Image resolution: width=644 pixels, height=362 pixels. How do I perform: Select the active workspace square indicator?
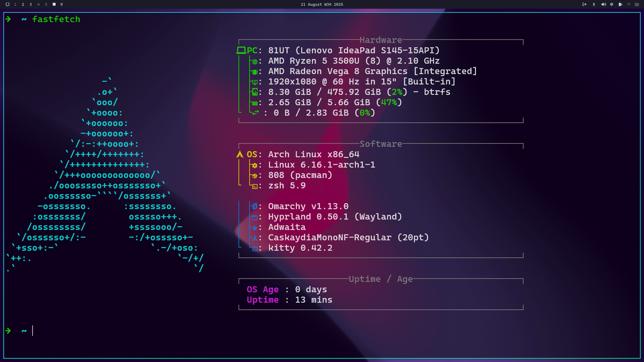(x=54, y=4)
